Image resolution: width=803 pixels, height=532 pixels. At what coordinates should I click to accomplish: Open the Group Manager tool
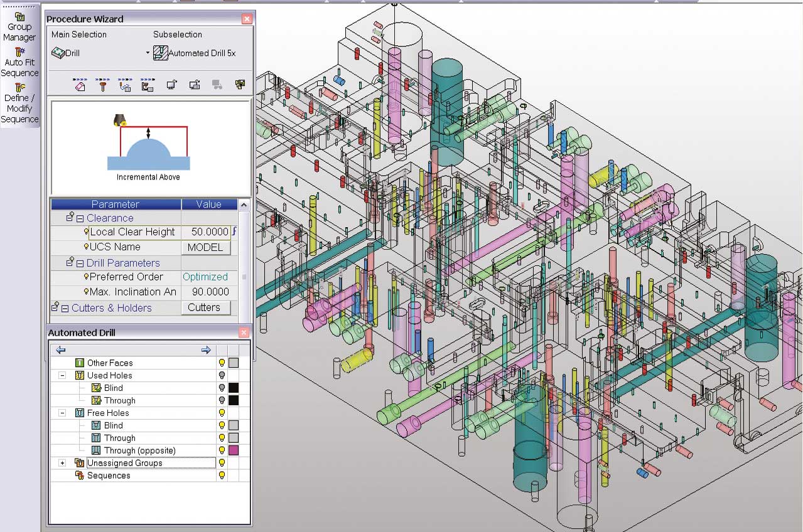click(x=19, y=26)
